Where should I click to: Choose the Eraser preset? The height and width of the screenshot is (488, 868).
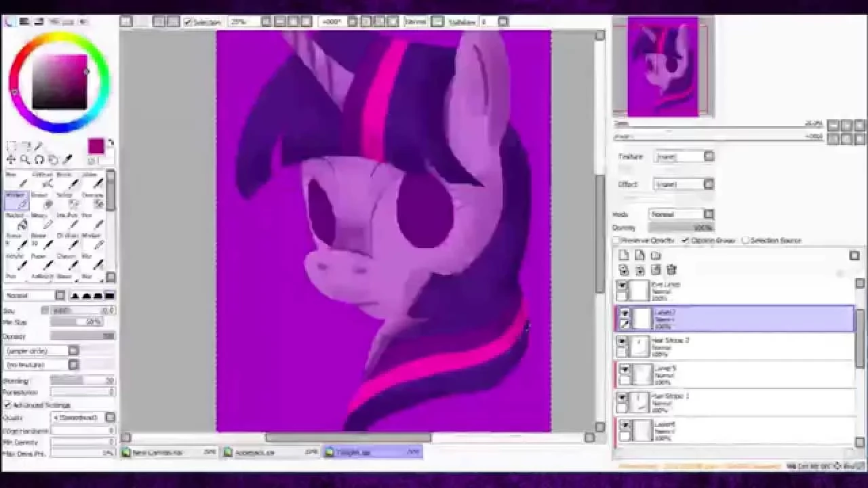click(x=42, y=201)
